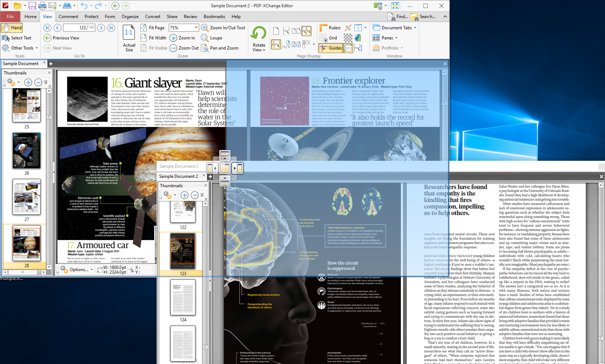
Task: Shrink thumbnails in the left Thumbnails pane
Action: click(x=38, y=82)
